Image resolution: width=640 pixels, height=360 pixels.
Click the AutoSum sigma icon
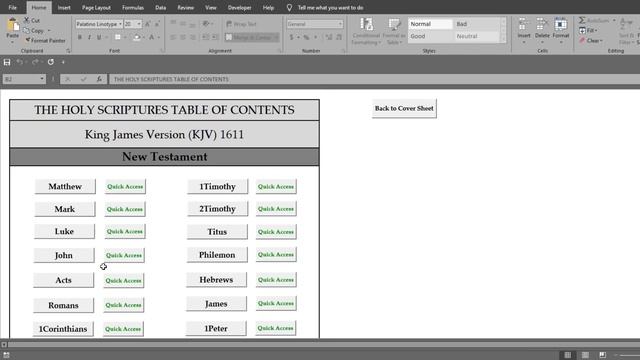[582, 20]
